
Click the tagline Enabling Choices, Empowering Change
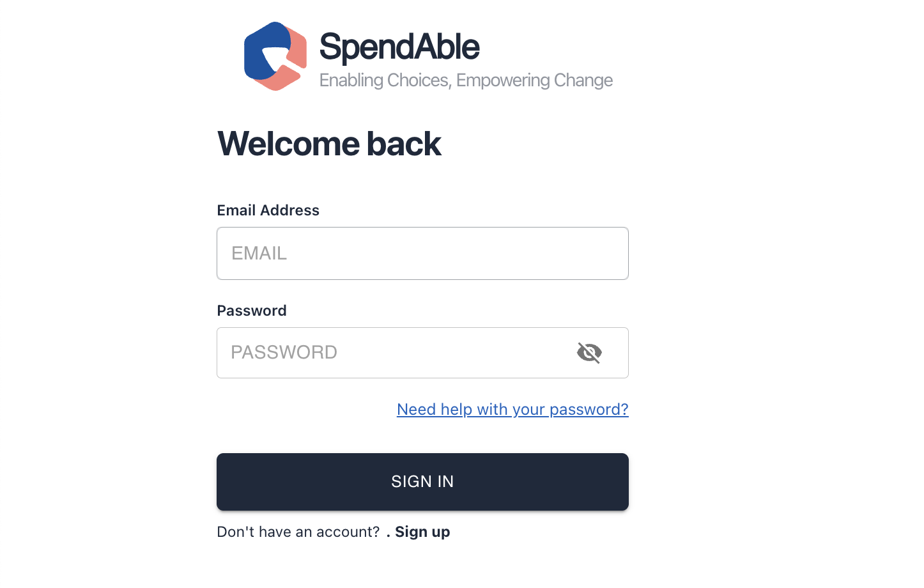tap(466, 81)
